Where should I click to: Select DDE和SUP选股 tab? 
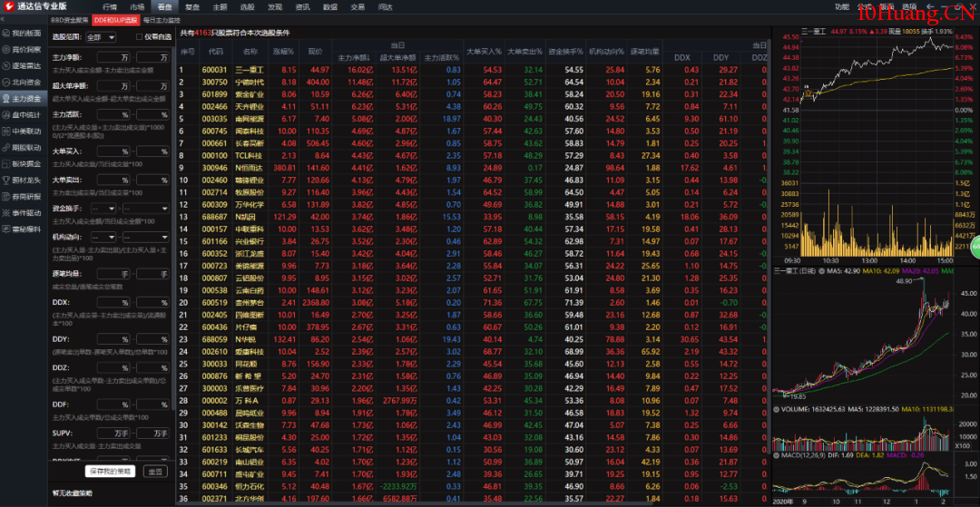[x=115, y=20]
